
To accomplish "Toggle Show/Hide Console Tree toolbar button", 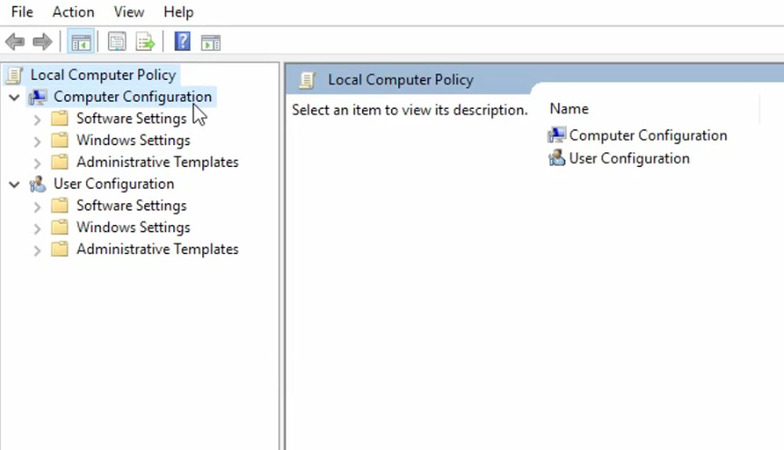I will tap(80, 42).
